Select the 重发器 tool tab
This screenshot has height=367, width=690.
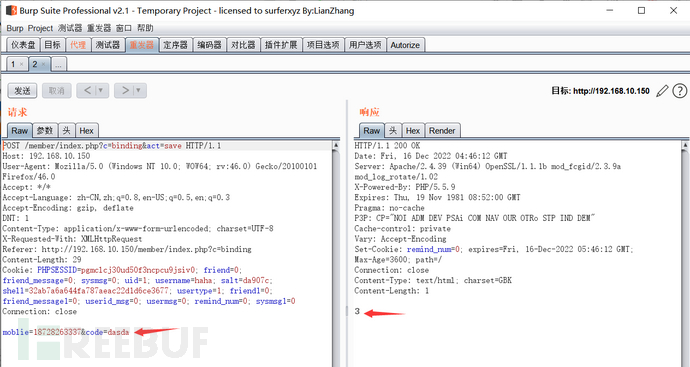[142, 45]
